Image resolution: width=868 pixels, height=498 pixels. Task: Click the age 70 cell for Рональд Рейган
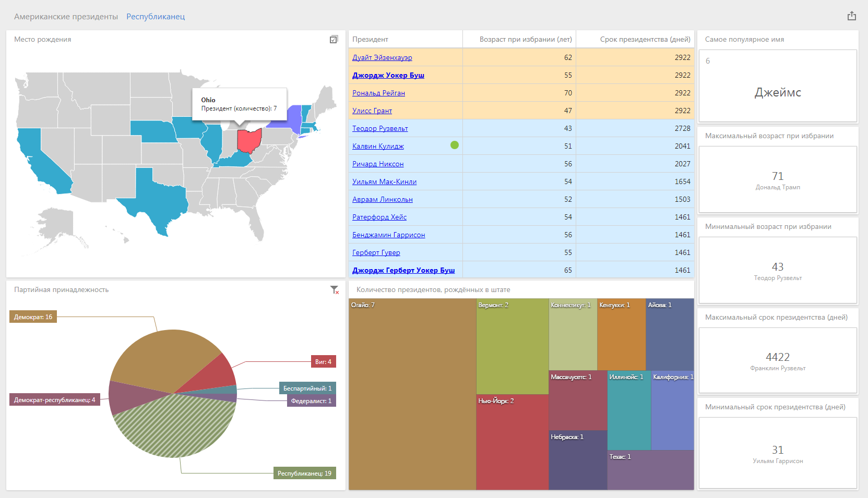[519, 93]
